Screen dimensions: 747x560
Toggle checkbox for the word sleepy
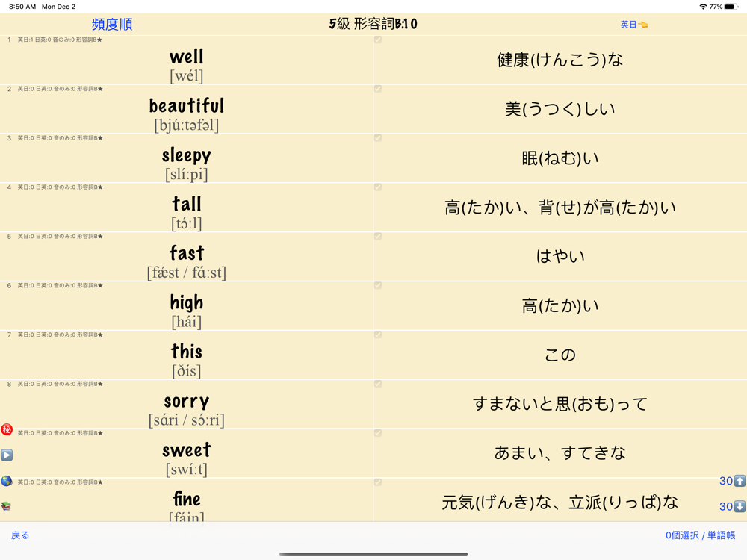[x=378, y=138]
